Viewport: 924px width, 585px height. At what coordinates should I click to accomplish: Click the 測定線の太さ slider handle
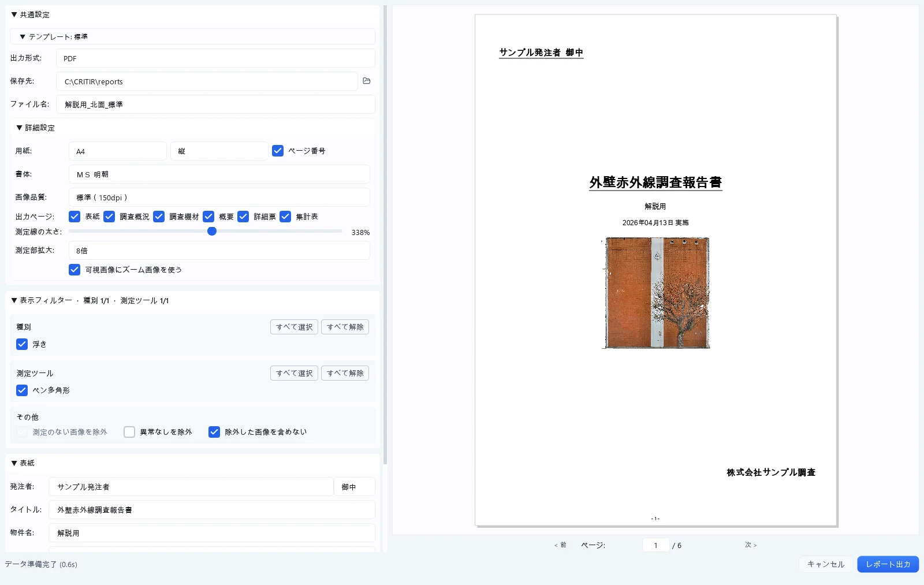click(212, 231)
